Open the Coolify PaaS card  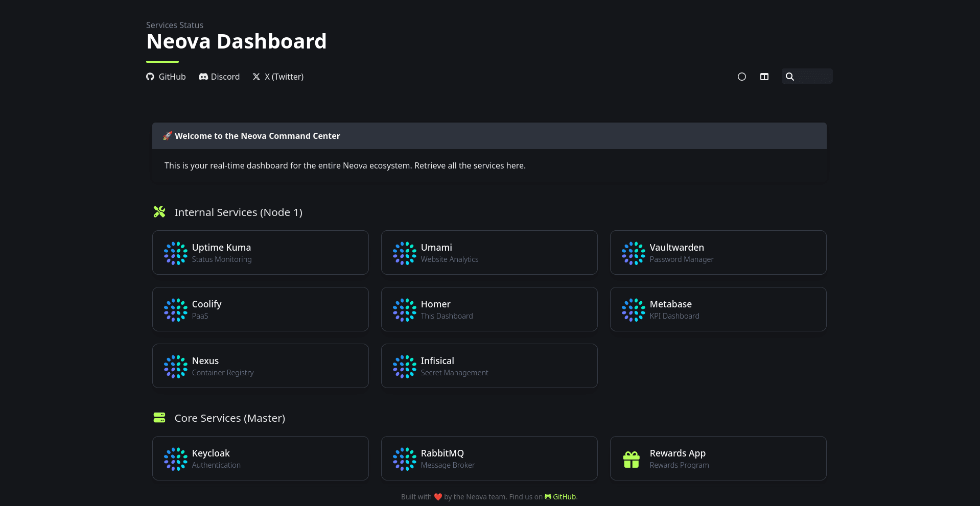pyautogui.click(x=260, y=309)
